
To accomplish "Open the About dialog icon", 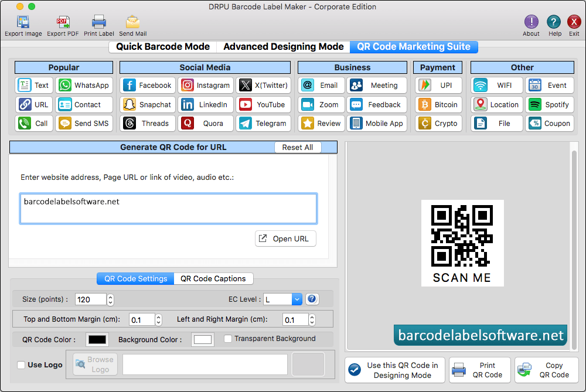I will point(531,22).
